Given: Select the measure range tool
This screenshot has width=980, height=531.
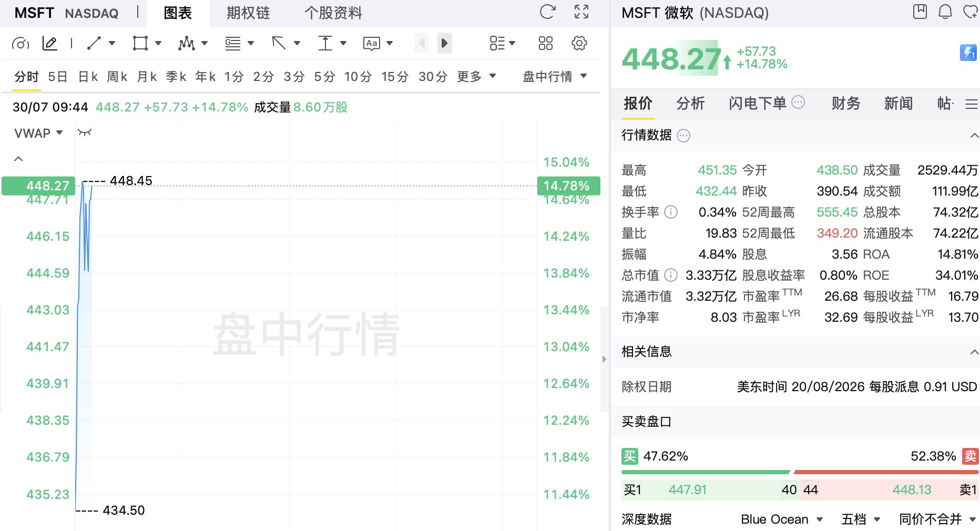Looking at the screenshot, I should pos(325,43).
